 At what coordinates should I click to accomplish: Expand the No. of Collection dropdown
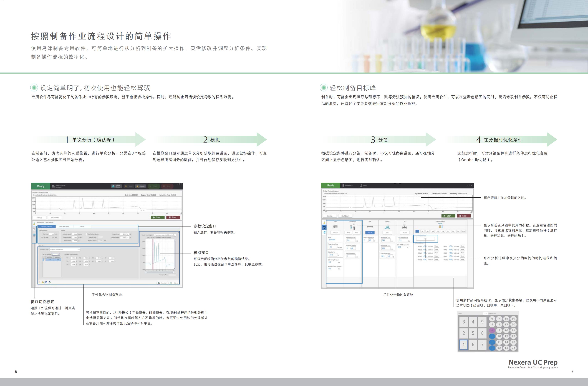[58, 255]
